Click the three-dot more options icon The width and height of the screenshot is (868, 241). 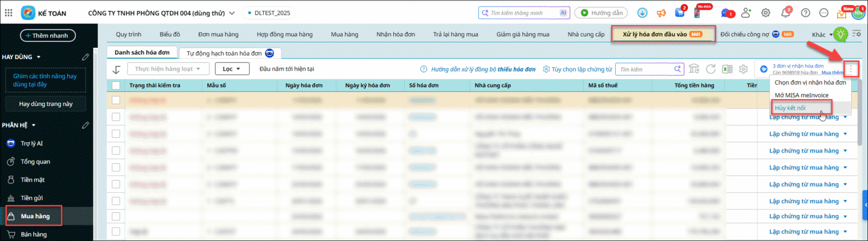[851, 69]
